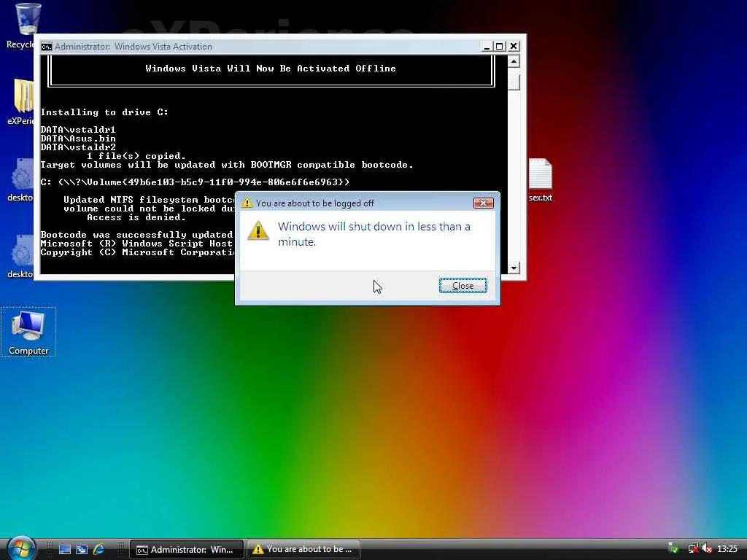Image resolution: width=747 pixels, height=560 pixels.
Task: Click the console vertical scrollbar thumb
Action: tap(514, 82)
